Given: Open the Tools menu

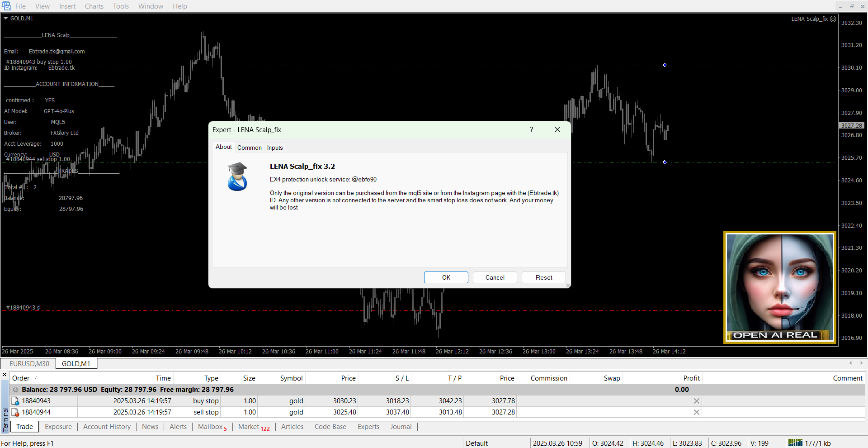Looking at the screenshot, I should click(121, 6).
